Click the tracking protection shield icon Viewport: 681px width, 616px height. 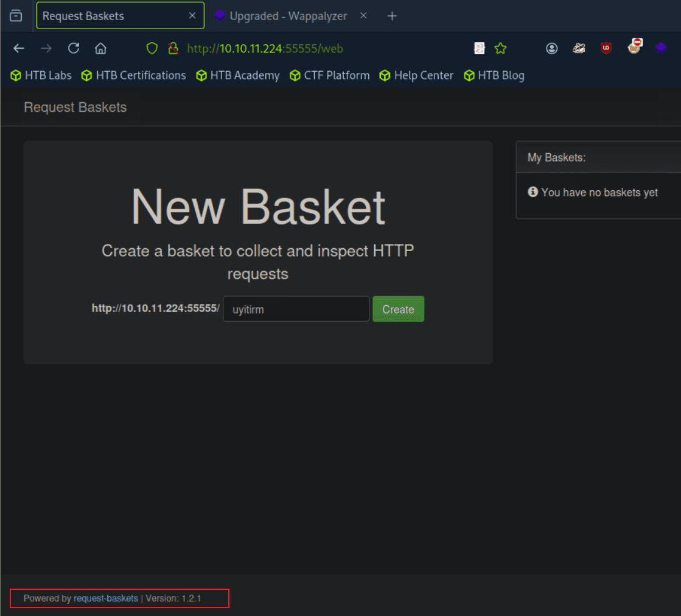[152, 49]
